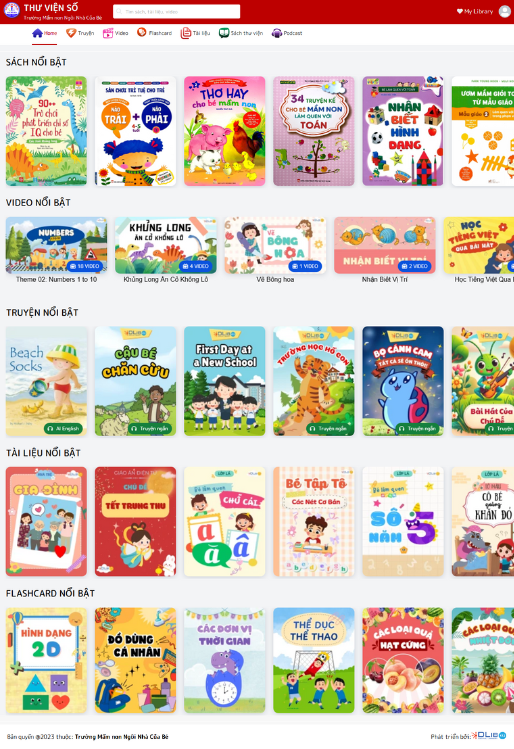Image resolution: width=514 pixels, height=749 pixels.
Task: Click the Home icon in navigation
Action: 37,33
